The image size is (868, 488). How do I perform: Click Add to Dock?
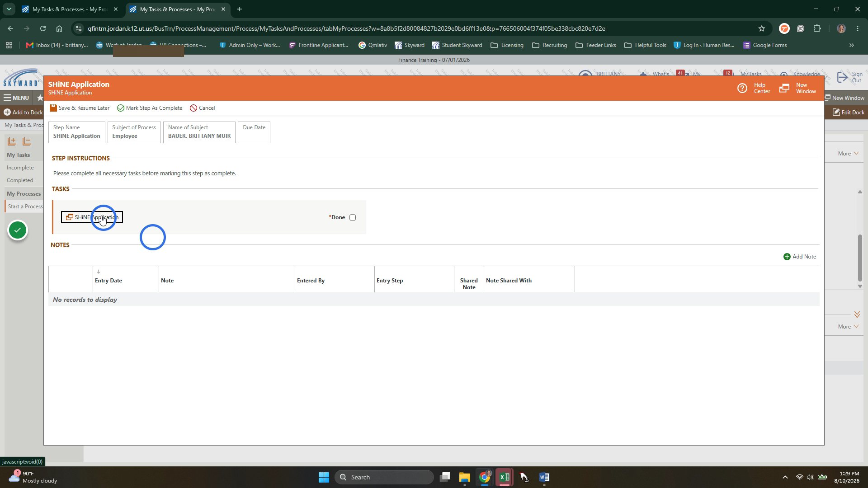click(x=24, y=113)
